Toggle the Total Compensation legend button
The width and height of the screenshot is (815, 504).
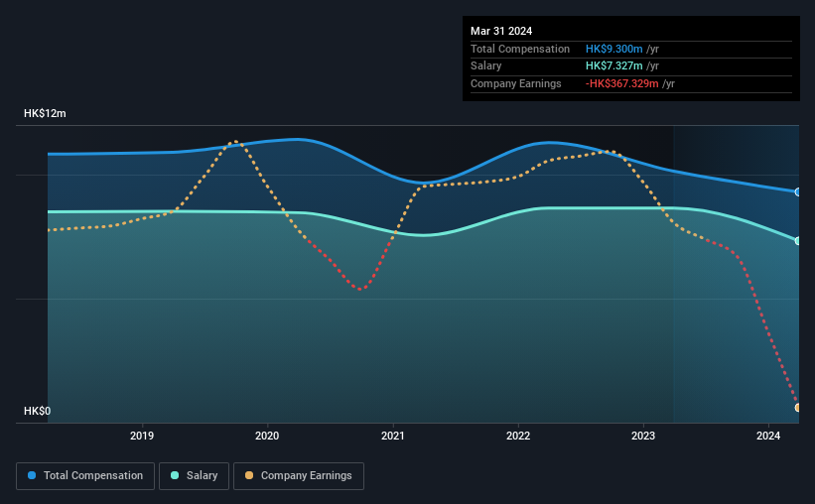point(85,476)
